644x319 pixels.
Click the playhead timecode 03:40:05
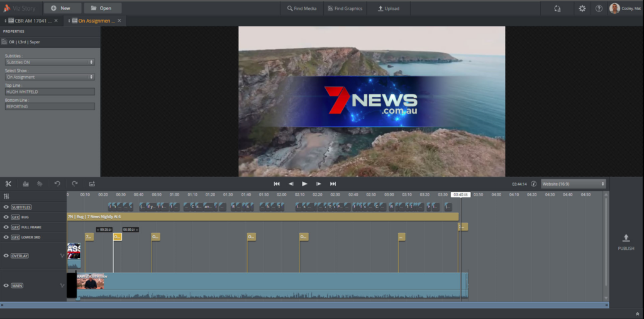(460, 194)
